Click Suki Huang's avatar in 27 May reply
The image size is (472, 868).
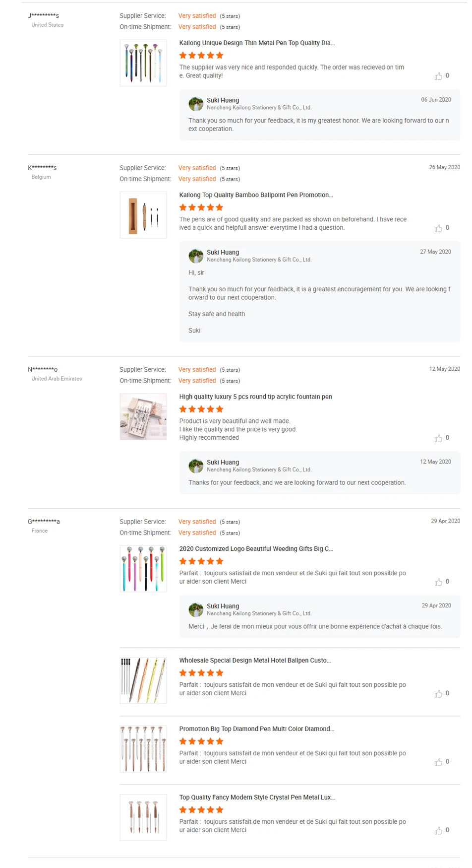[196, 256]
